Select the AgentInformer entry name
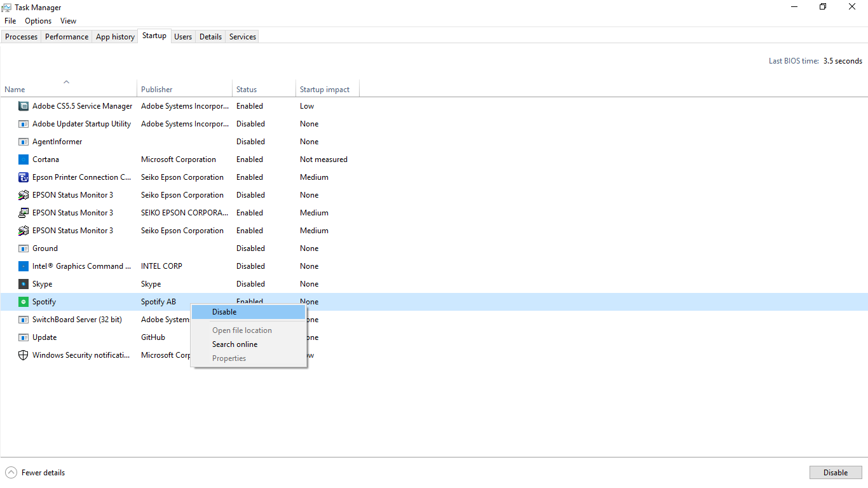The image size is (868, 488). click(x=57, y=142)
